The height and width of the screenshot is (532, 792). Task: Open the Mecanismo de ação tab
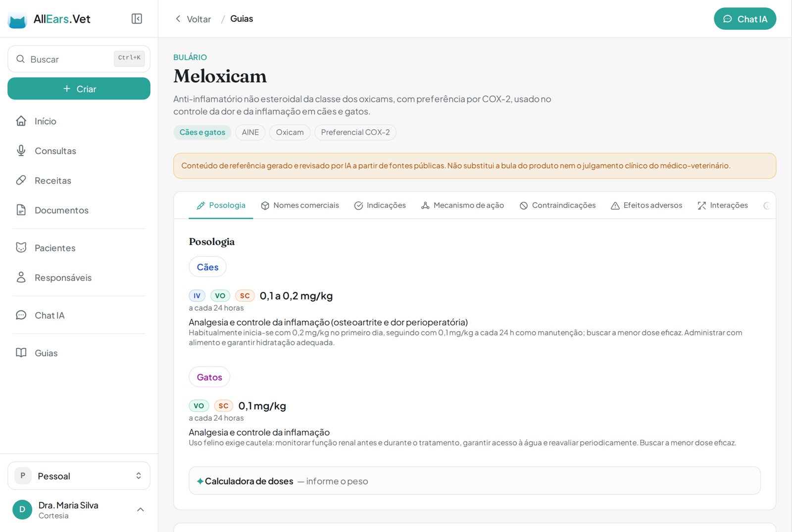(x=462, y=205)
